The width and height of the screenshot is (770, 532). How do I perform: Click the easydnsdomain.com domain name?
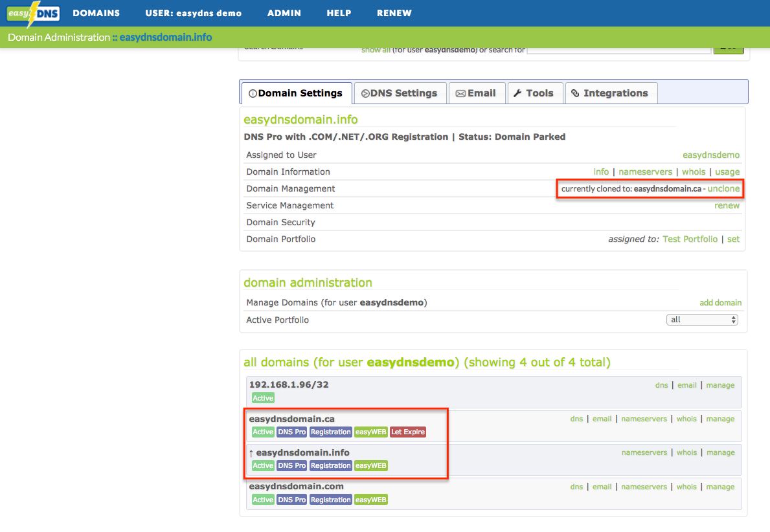click(x=296, y=486)
